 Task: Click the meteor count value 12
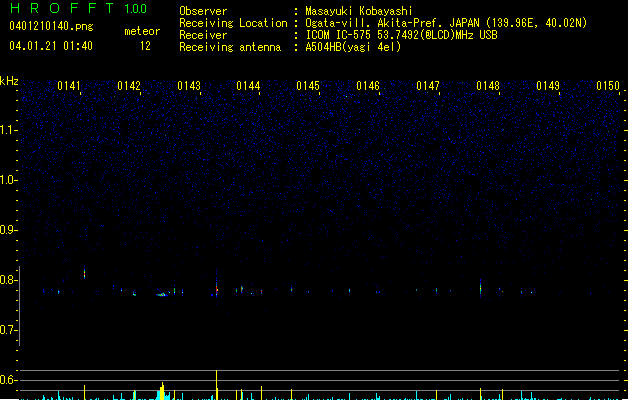point(145,46)
